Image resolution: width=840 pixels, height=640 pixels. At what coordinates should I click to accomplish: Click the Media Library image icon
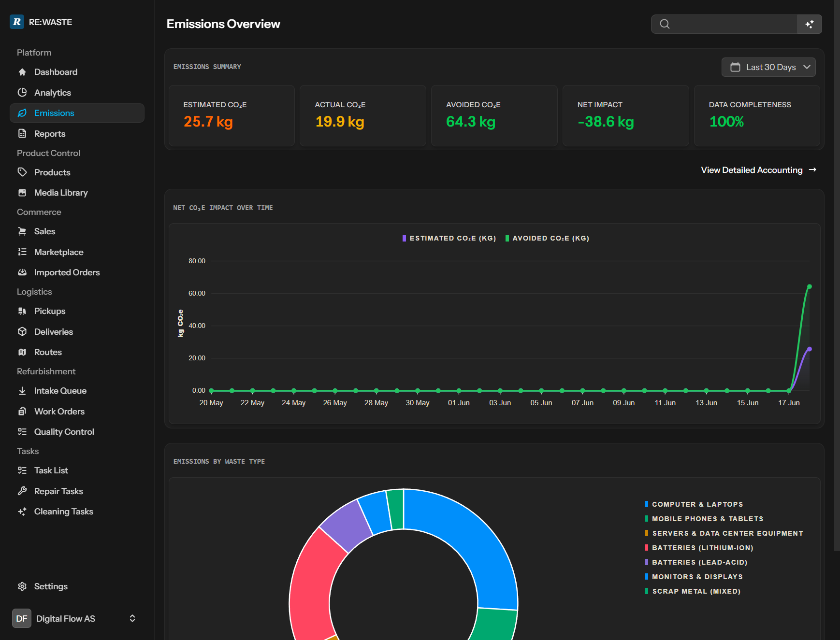[22, 193]
